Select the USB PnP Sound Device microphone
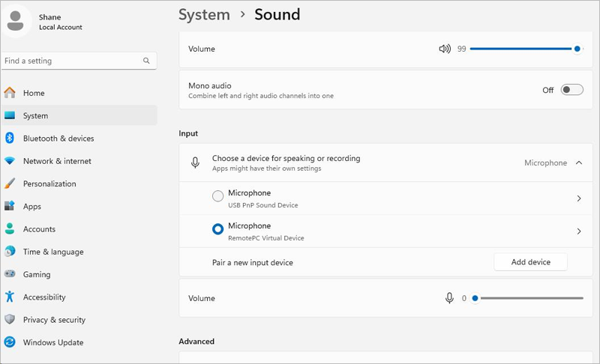600x364 pixels. point(218,196)
